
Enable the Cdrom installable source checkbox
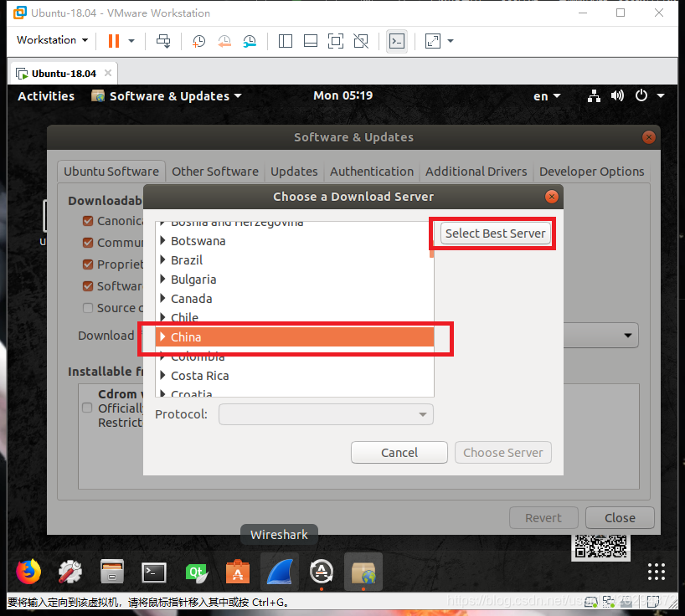tap(87, 408)
